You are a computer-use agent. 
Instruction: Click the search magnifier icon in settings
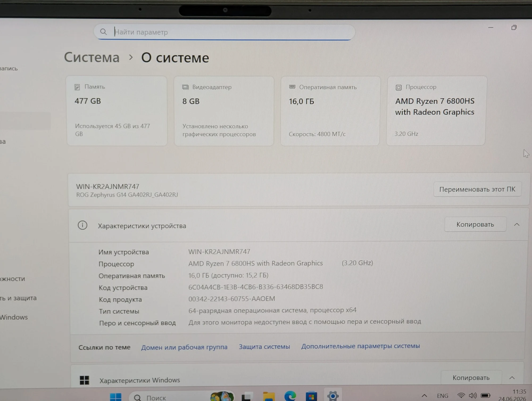click(x=103, y=32)
